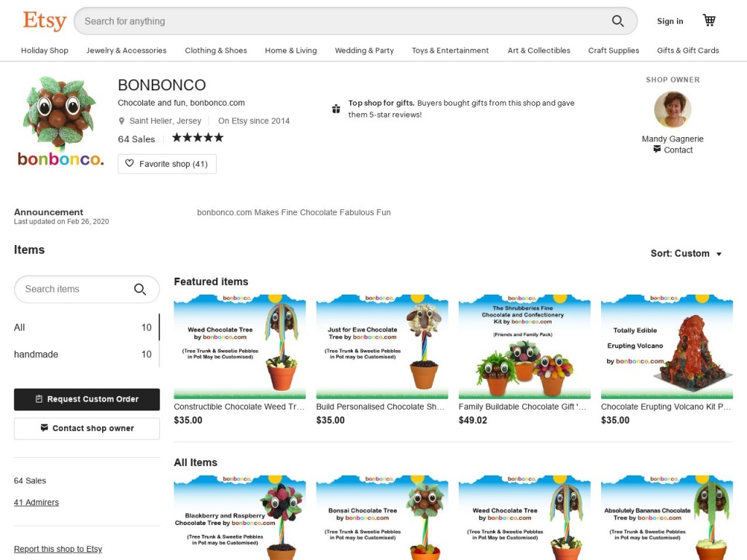Click the five-star rating icons
The image size is (747, 560).
197,138
